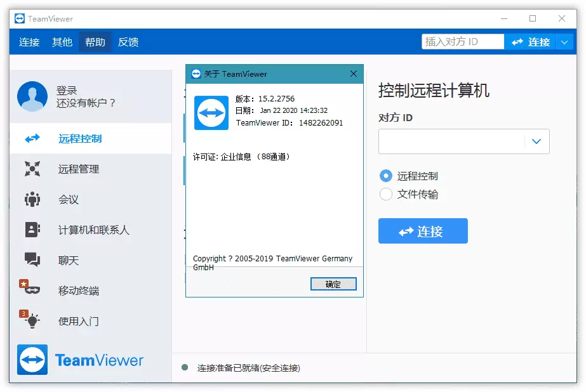
Task: Open the 帮助 menu
Action: (95, 42)
